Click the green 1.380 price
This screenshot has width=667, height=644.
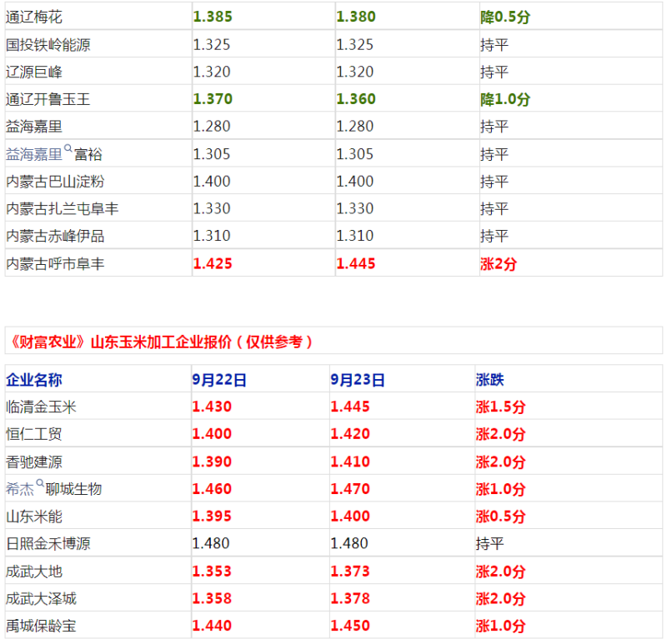[356, 17]
